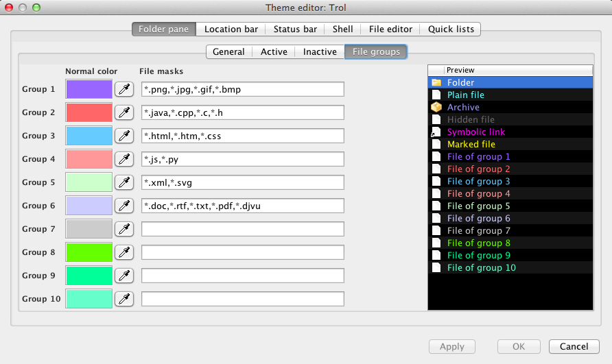612x364 pixels.
Task: Select 'File of group 8' preview row
Action: [510, 243]
